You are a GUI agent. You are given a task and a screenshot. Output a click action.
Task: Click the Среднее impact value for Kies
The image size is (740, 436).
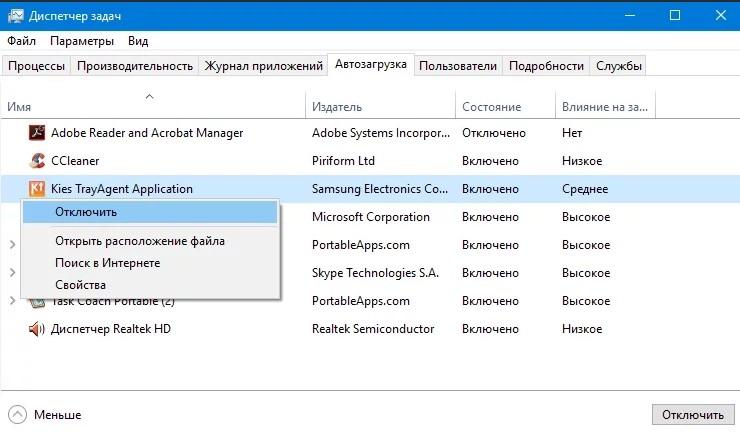[585, 189]
